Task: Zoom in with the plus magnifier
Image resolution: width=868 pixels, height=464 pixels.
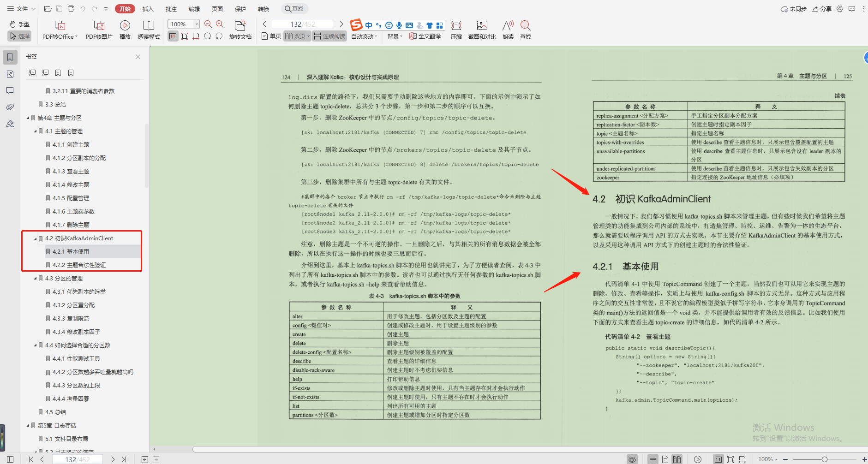Action: (x=220, y=24)
